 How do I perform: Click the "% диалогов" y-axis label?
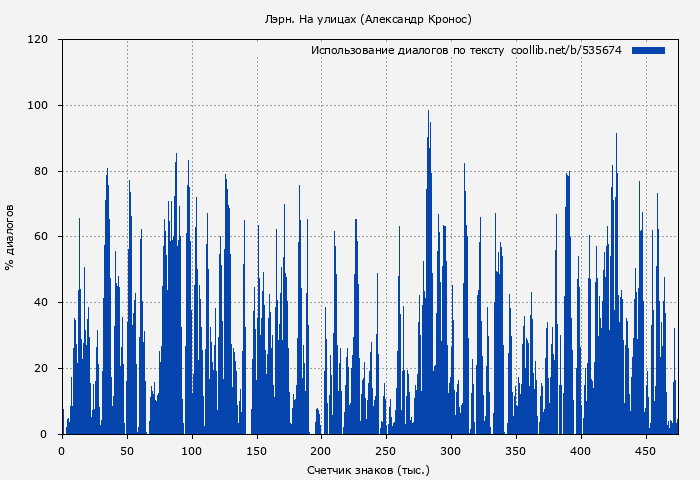[10, 237]
